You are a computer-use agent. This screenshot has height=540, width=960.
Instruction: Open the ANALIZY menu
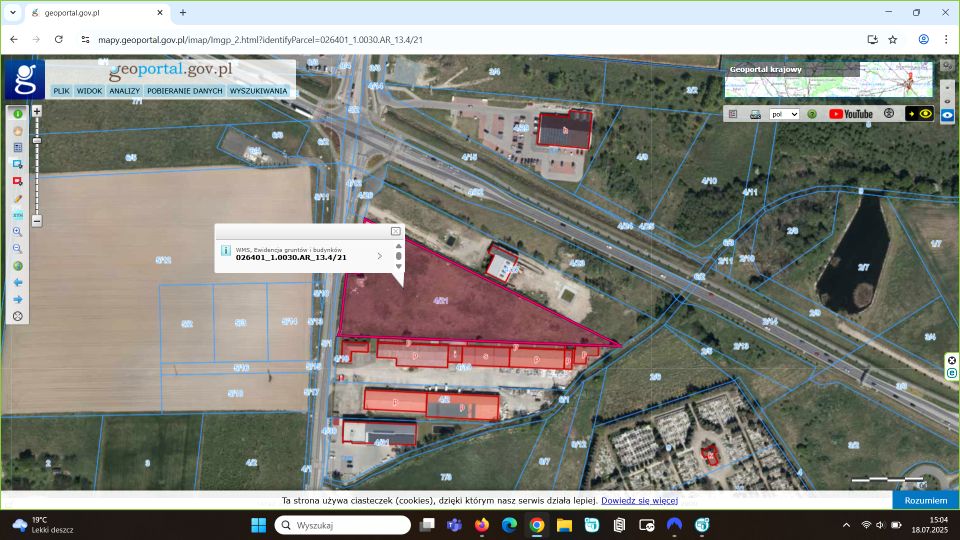click(x=124, y=91)
